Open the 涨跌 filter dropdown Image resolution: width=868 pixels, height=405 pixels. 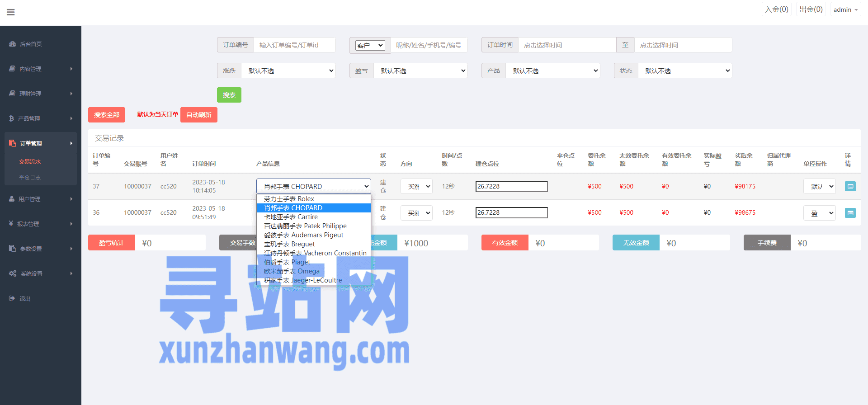pos(288,71)
